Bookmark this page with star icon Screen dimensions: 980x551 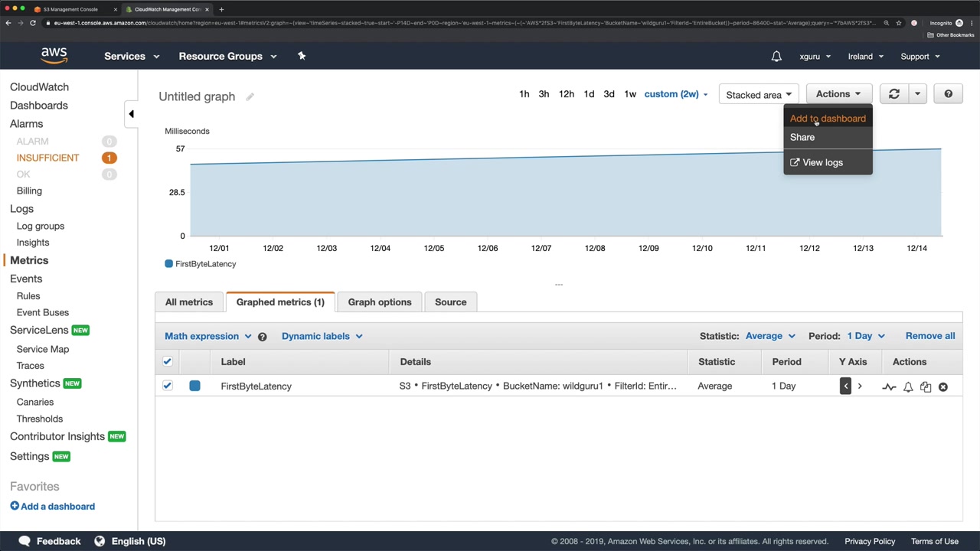899,23
